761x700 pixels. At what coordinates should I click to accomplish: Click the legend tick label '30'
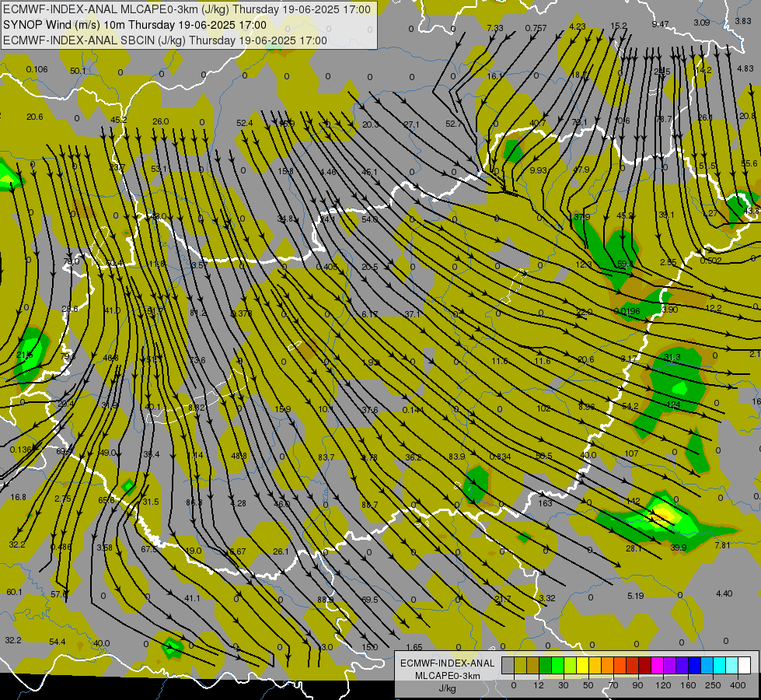pos(563,685)
